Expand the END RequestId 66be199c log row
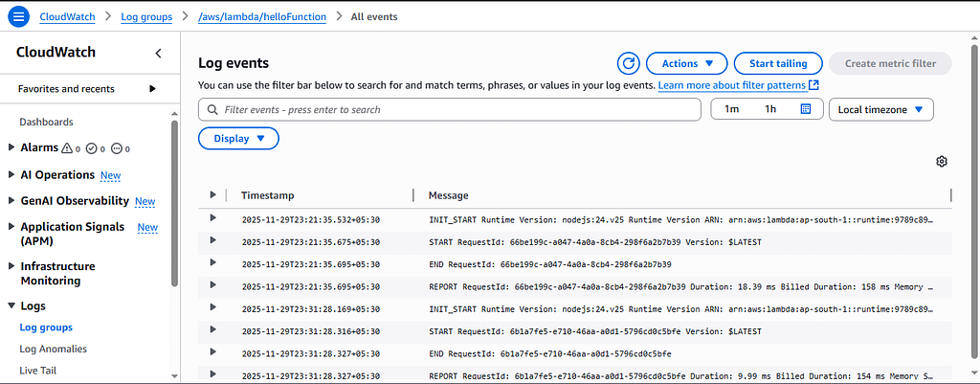 pyautogui.click(x=213, y=262)
